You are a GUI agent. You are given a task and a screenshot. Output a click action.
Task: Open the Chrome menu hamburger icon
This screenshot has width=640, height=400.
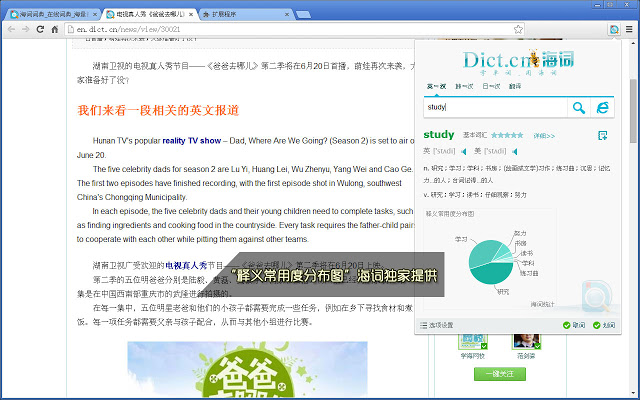tap(629, 29)
